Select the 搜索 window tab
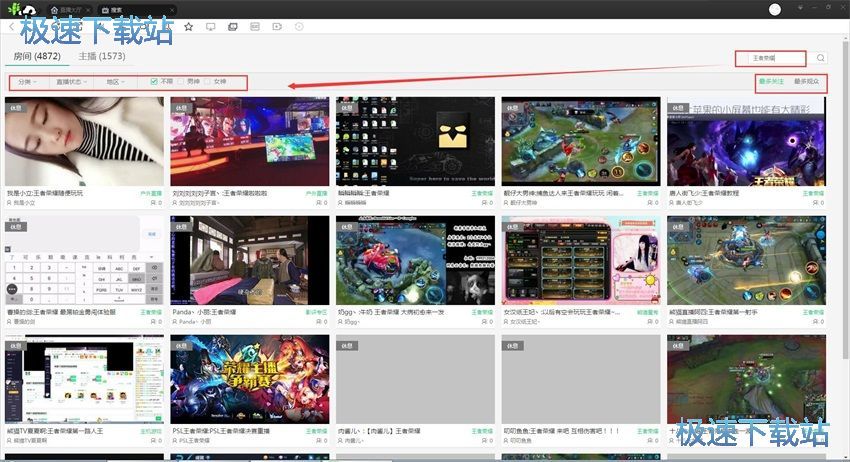The image size is (850, 462). point(138,10)
